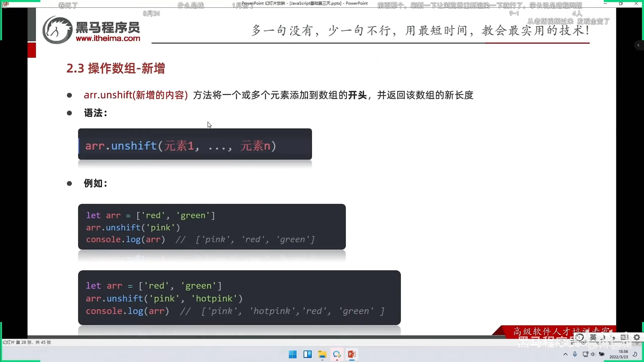644x362 pixels.
Task: Open the network icon in system tray
Action: click(x=585, y=354)
